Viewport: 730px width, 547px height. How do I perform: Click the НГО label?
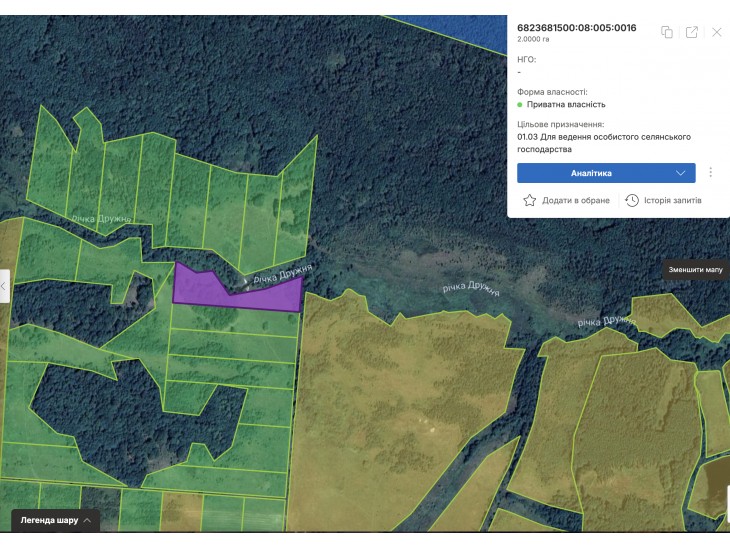point(527,59)
